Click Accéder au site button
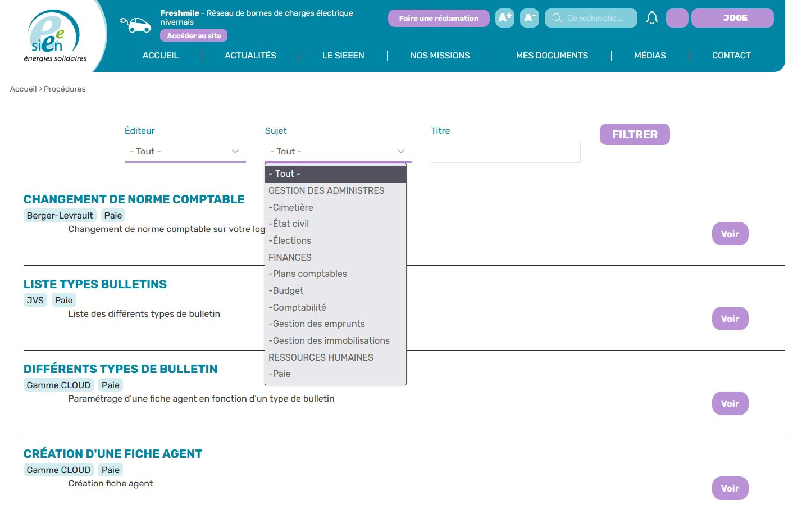The height and width of the screenshot is (532, 793). [194, 35]
